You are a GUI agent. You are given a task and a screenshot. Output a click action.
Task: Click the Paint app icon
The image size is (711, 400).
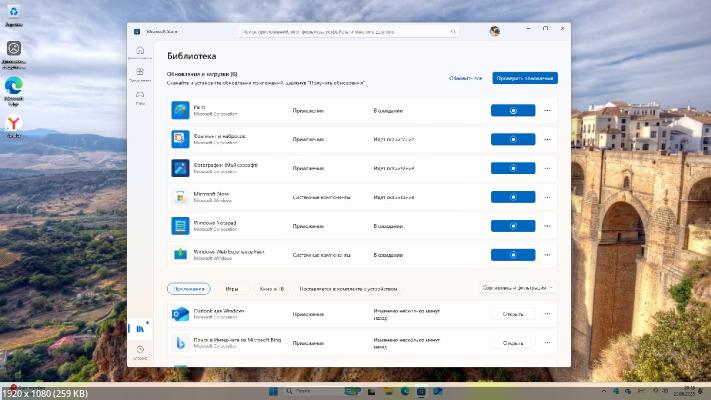click(x=180, y=110)
